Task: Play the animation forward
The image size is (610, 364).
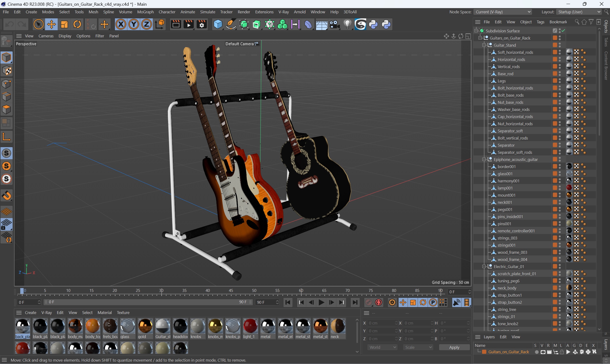Action: 321,302
